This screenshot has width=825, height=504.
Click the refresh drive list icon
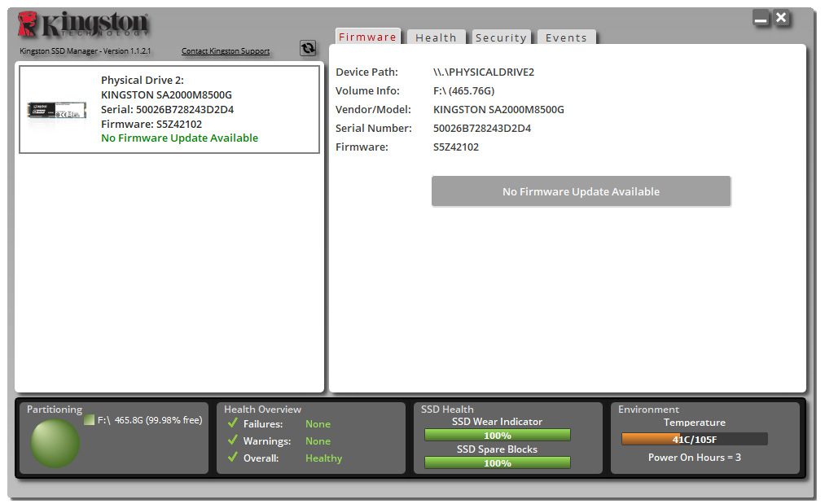[x=308, y=48]
